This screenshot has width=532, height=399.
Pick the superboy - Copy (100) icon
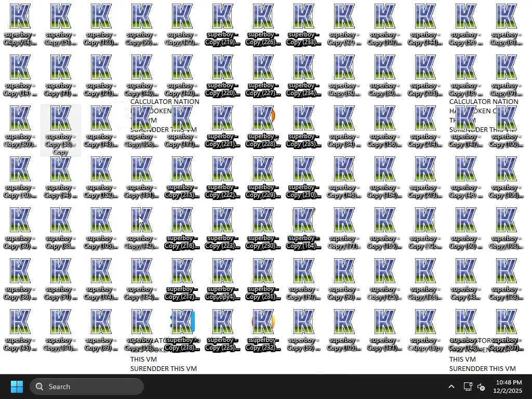(506, 126)
